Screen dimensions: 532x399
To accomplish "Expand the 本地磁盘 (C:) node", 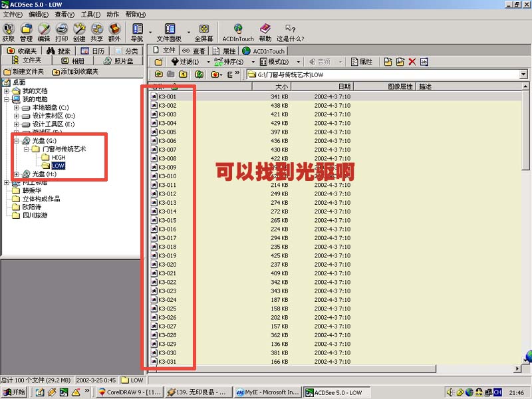I will [x=16, y=108].
